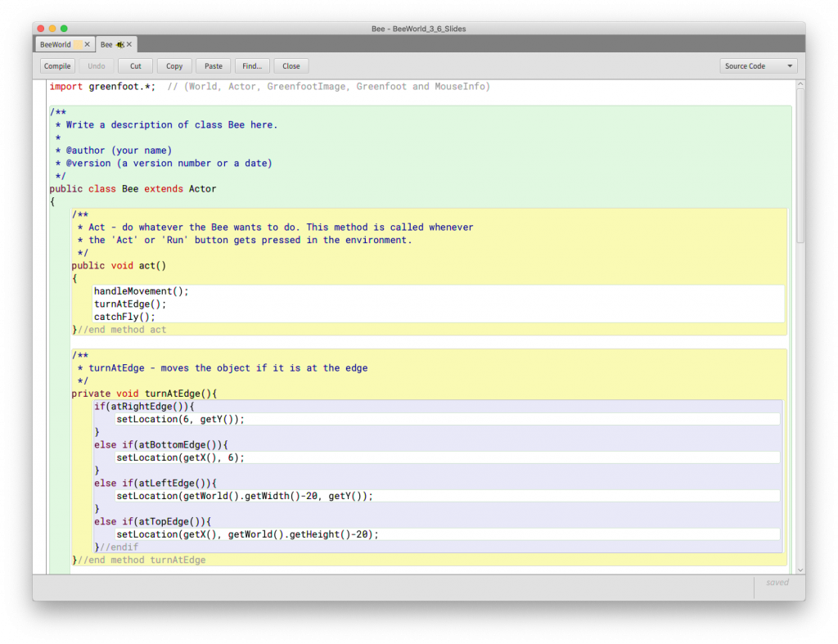Close the BeeWorld tab with its X
838x644 pixels.
(88, 44)
